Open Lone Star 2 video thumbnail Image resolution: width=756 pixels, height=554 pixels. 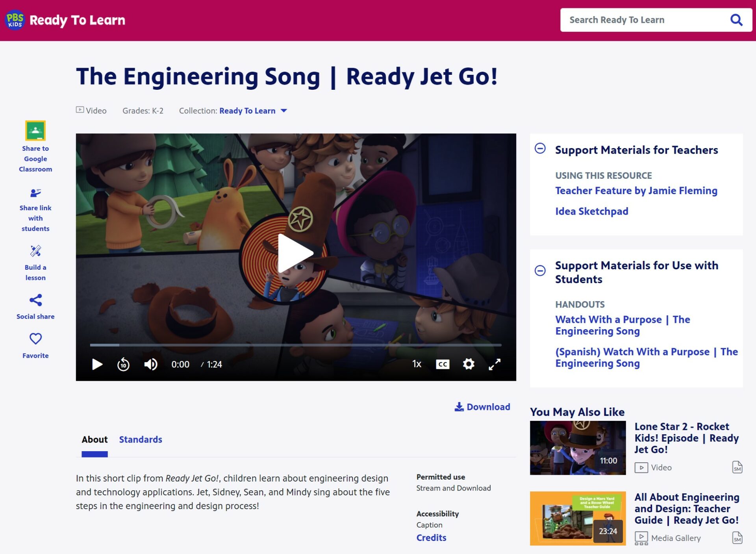pyautogui.click(x=578, y=448)
